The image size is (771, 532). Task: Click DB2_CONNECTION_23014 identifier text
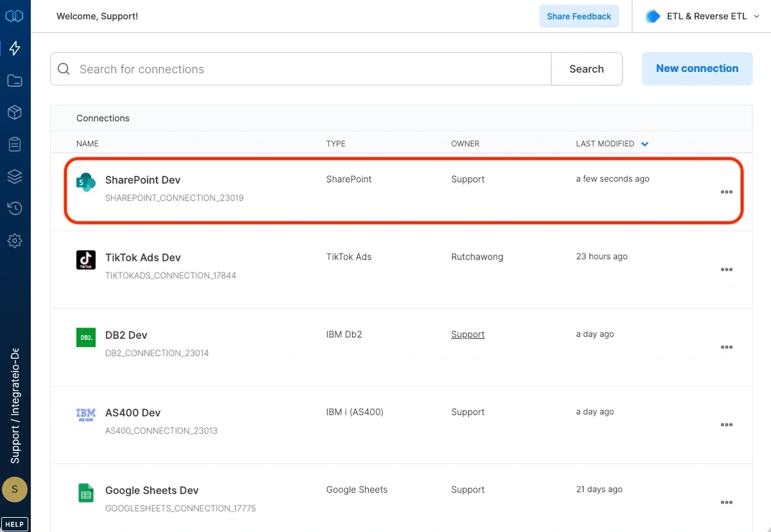pos(157,353)
